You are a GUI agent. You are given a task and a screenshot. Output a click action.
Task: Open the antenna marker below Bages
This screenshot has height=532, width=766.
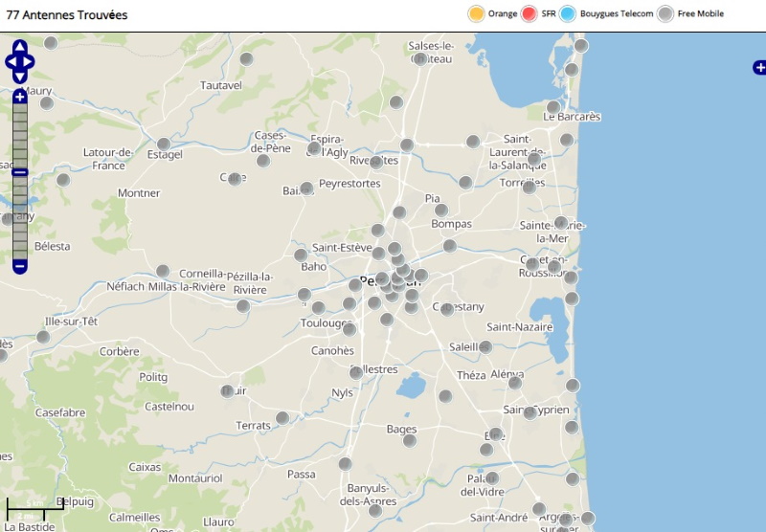[410, 440]
